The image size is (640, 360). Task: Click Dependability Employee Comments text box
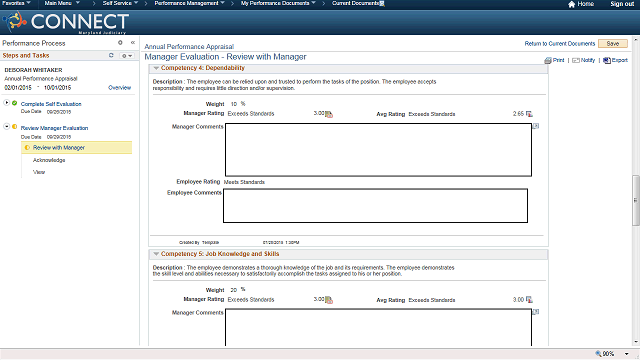pos(376,206)
